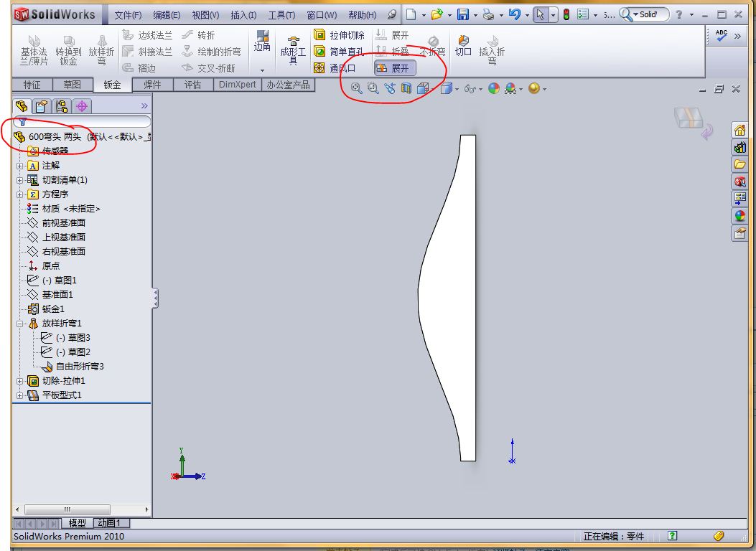Viewport: 756px width, 551px height.
Task: Click the SolidWorks search box
Action: 645,14
